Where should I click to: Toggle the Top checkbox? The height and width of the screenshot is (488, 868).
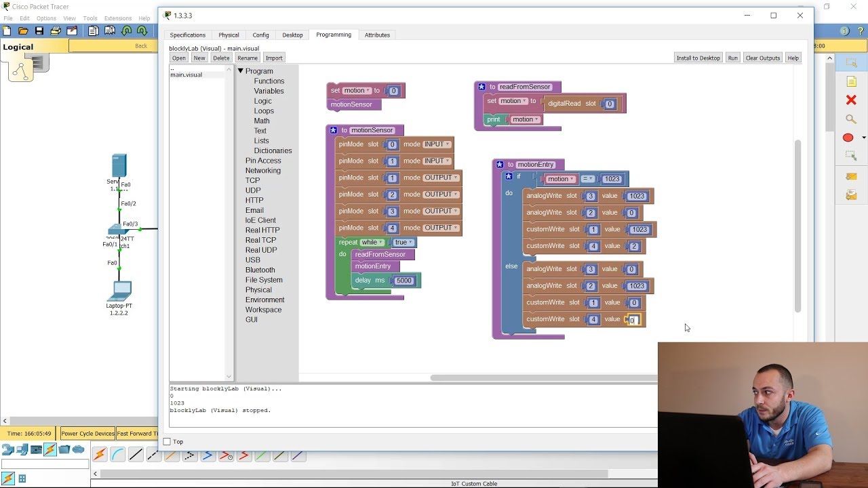tap(167, 442)
